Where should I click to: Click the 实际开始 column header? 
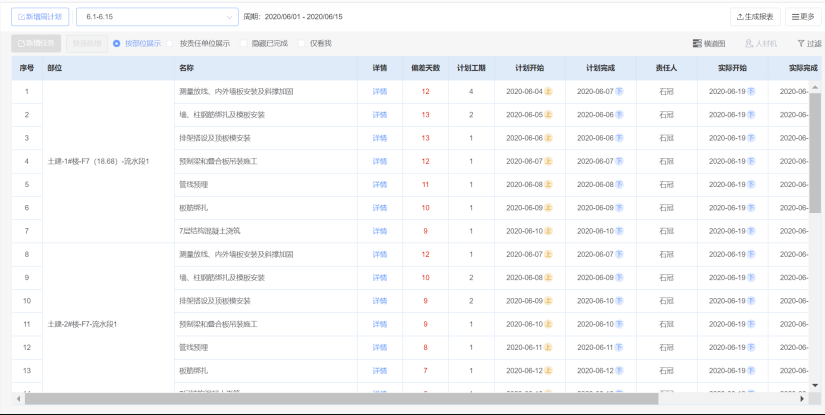(x=732, y=68)
